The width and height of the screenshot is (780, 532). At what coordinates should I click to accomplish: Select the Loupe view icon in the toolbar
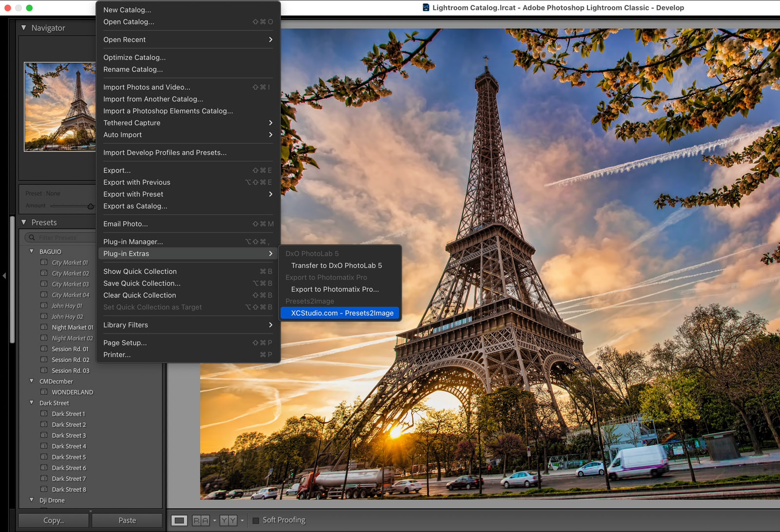pos(179,520)
